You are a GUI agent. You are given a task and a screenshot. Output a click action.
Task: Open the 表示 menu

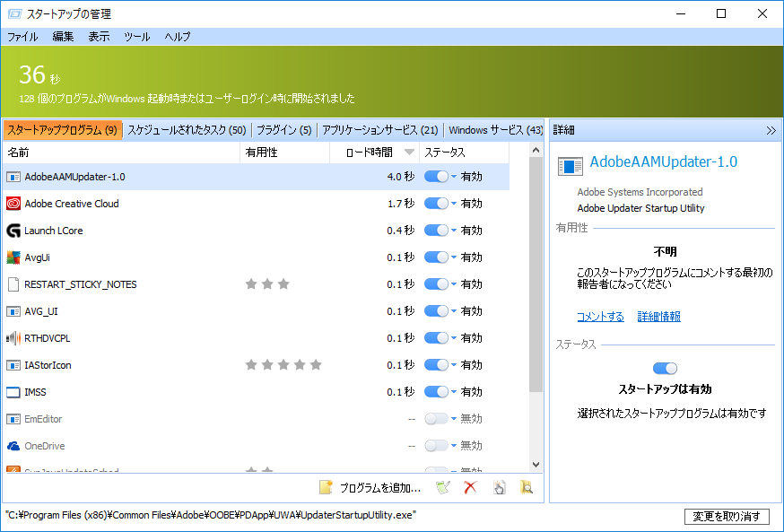pyautogui.click(x=99, y=37)
